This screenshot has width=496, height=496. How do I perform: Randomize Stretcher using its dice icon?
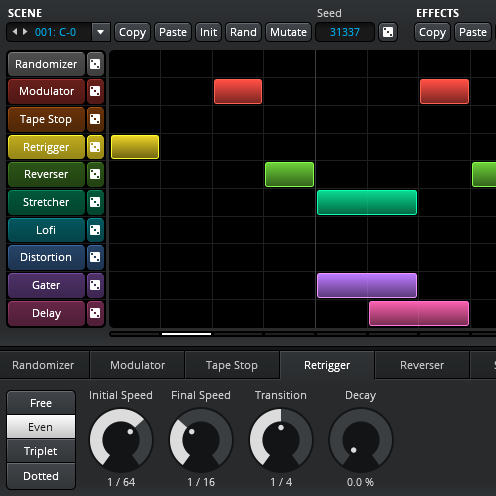(95, 202)
